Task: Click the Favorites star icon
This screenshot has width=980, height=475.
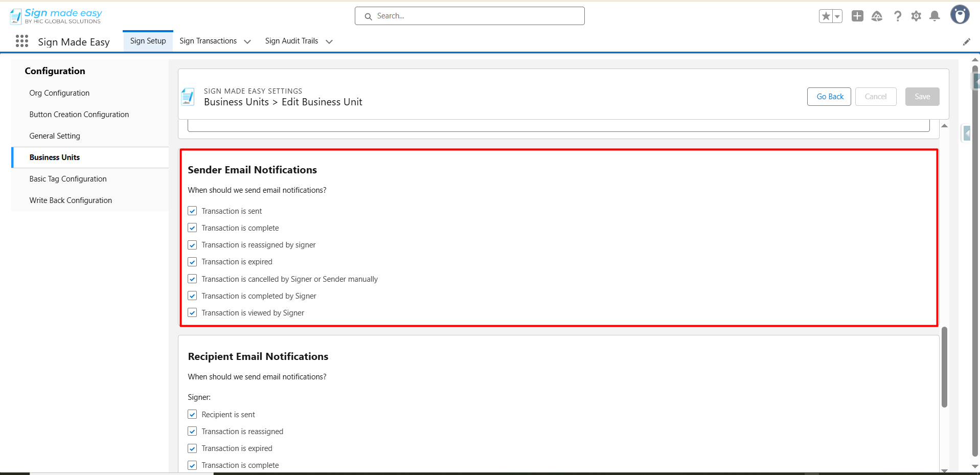Action: click(826, 16)
